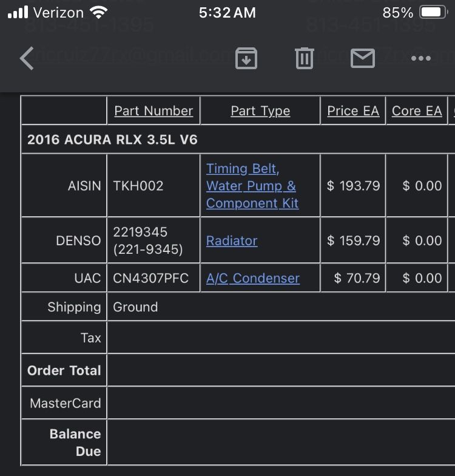455x476 pixels.
Task: Archive this email with box icon
Action: pyautogui.click(x=246, y=58)
